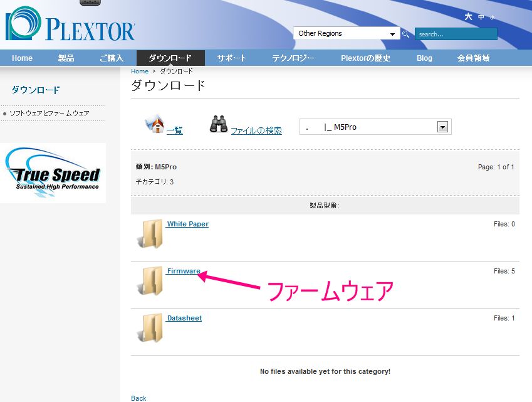The height and width of the screenshot is (402, 532).
Task: Open the Other Regions dropdown
Action: [x=347, y=33]
